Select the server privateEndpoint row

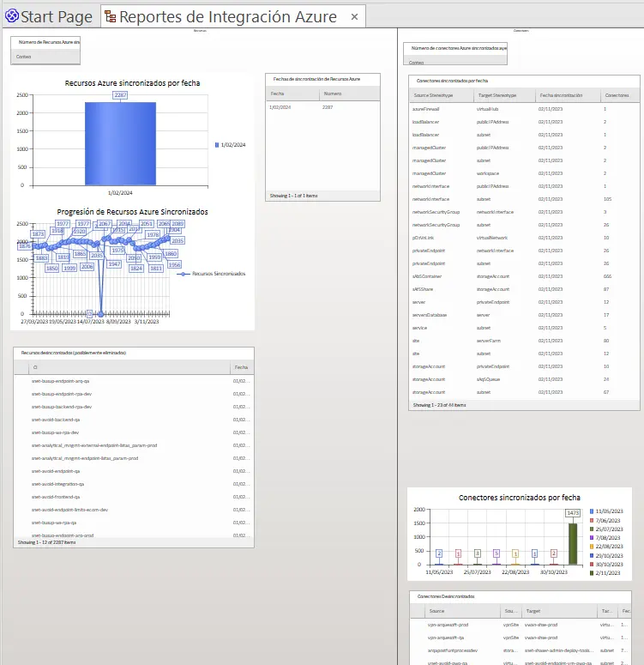click(524, 302)
